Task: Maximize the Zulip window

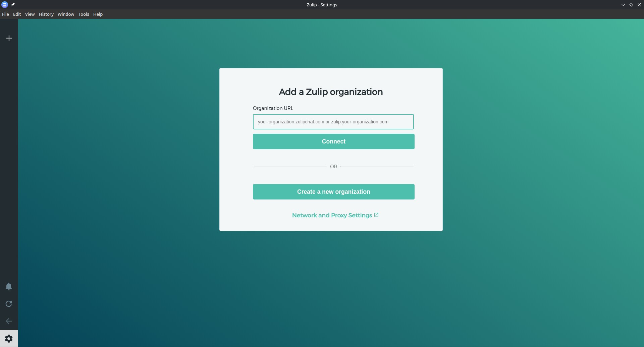Action: [631, 5]
